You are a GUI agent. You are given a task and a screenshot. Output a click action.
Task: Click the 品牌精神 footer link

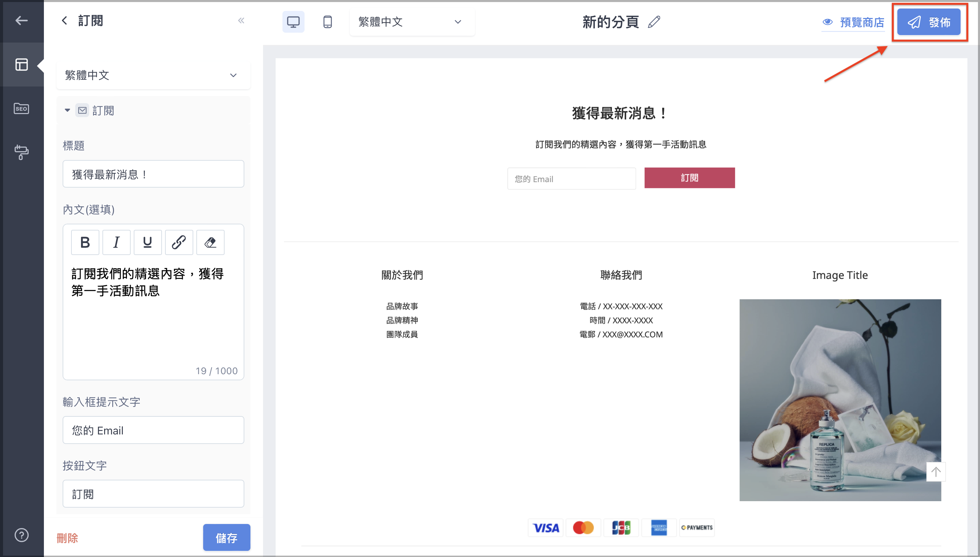(x=402, y=321)
